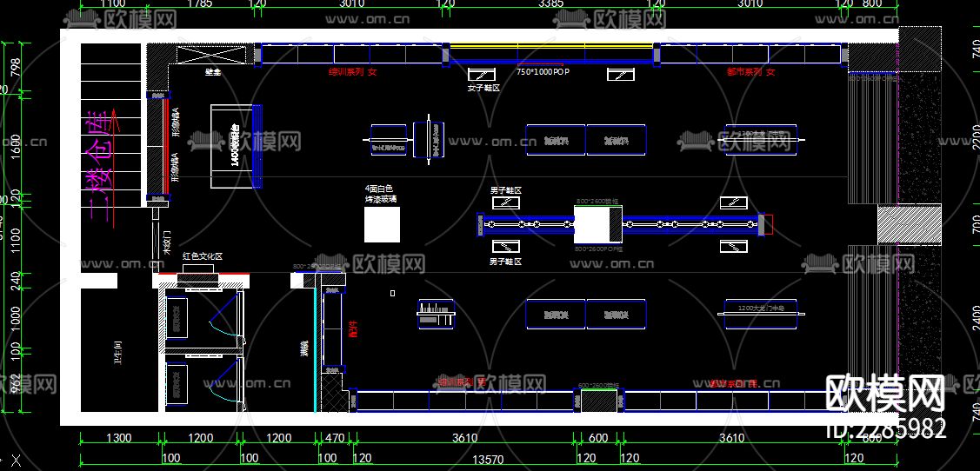Select the bottom dimension '1300'
Image resolution: width=980 pixels, height=471 pixels.
point(118,438)
